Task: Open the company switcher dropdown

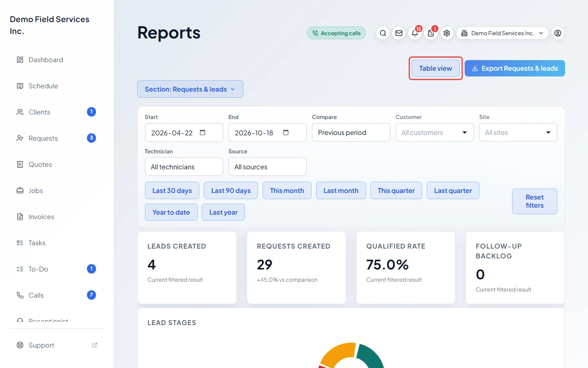Action: pyautogui.click(x=502, y=33)
